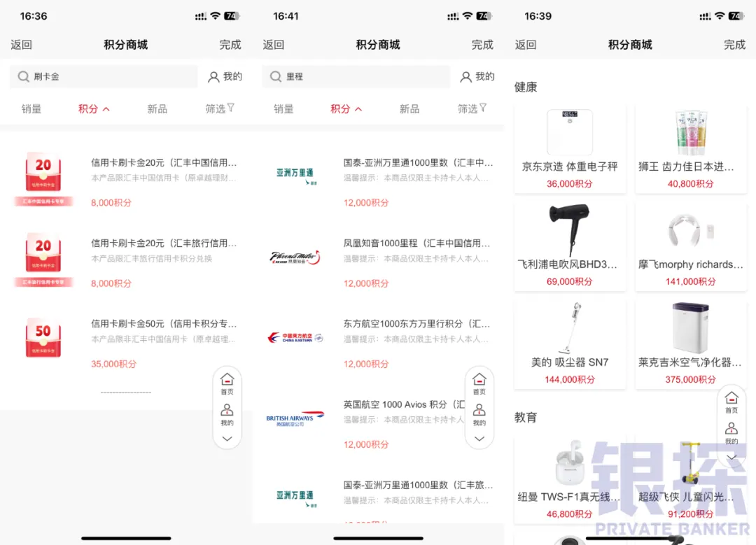Viewport: 756px width, 545px height.
Task: Select 销量 tab in left screen
Action: tap(31, 109)
